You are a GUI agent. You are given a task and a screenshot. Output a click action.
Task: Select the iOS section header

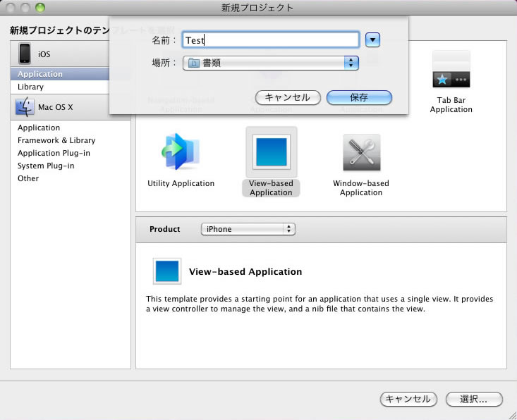click(x=60, y=54)
